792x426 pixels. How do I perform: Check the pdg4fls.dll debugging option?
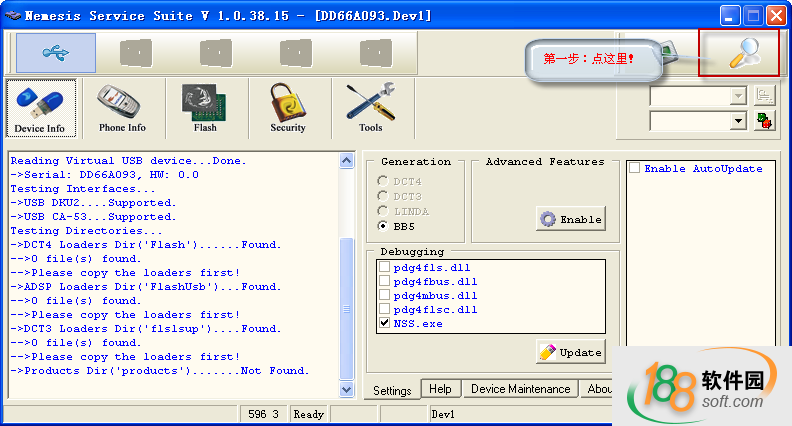[x=385, y=268]
